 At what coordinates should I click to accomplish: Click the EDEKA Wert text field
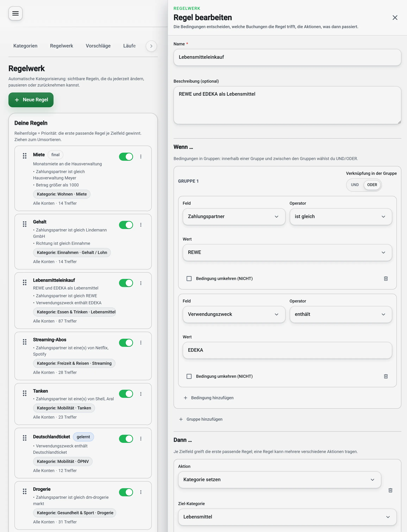[x=287, y=350]
